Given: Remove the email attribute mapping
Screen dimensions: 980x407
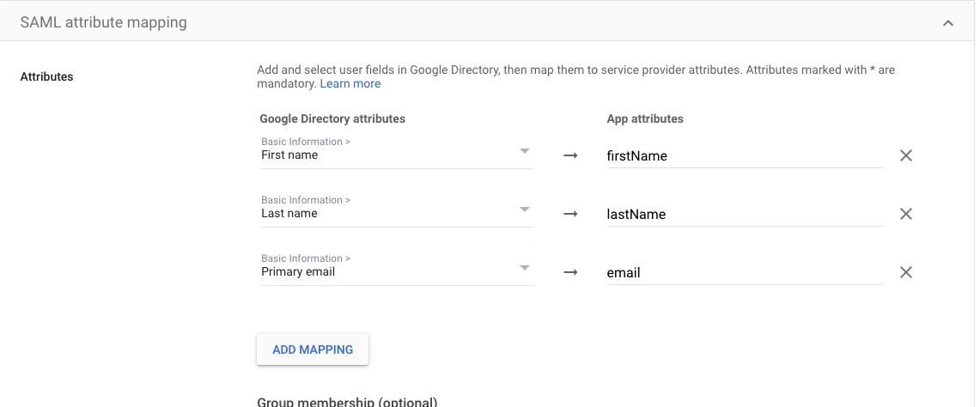Looking at the screenshot, I should 905,272.
